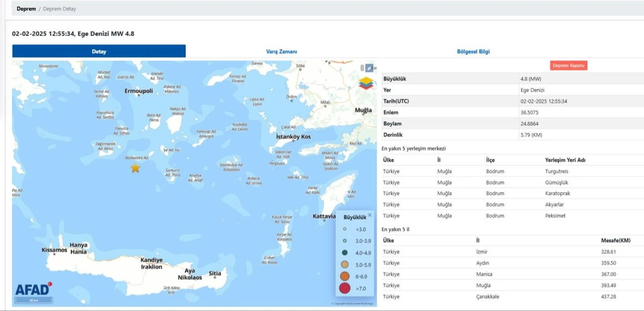Click the red >7.0 magnitude legend circle

[345, 288]
